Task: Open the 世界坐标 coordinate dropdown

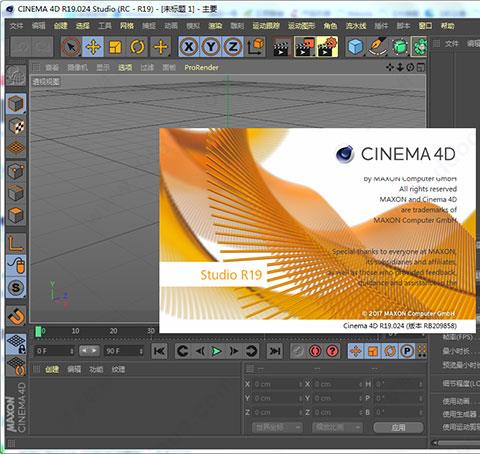Action: 277,427
